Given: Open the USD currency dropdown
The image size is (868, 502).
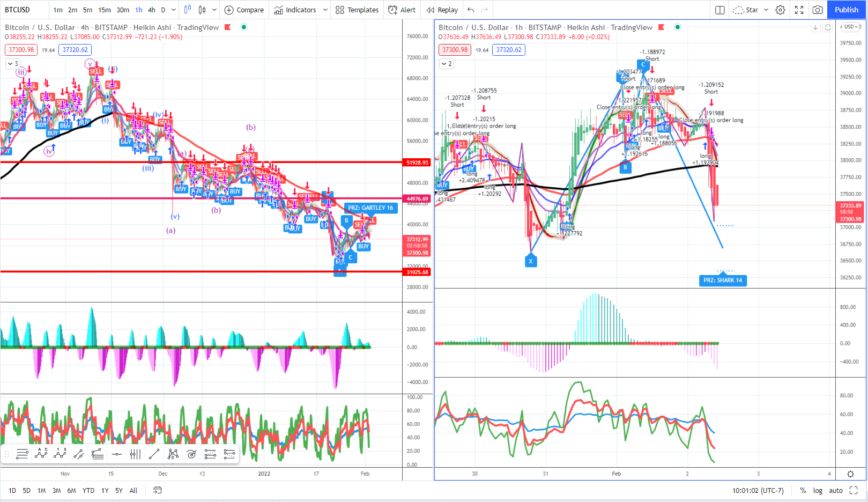Looking at the screenshot, I should coord(852,27).
